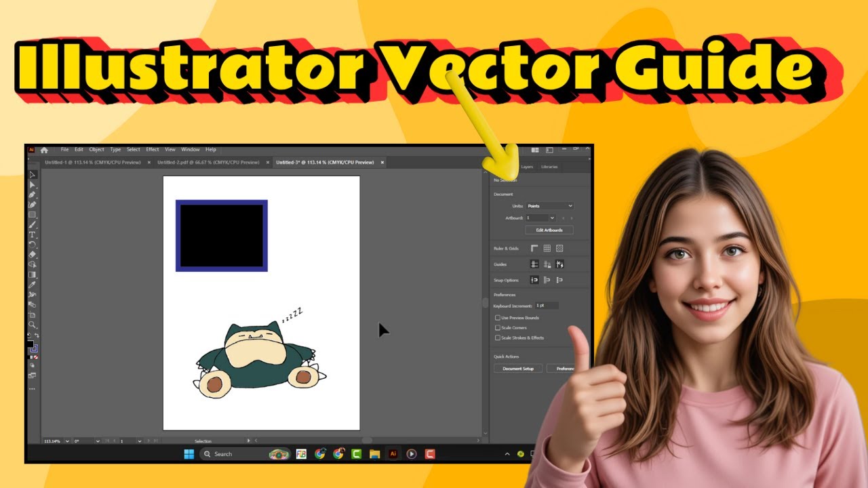Open the Units dropdown showing Points

coord(550,206)
